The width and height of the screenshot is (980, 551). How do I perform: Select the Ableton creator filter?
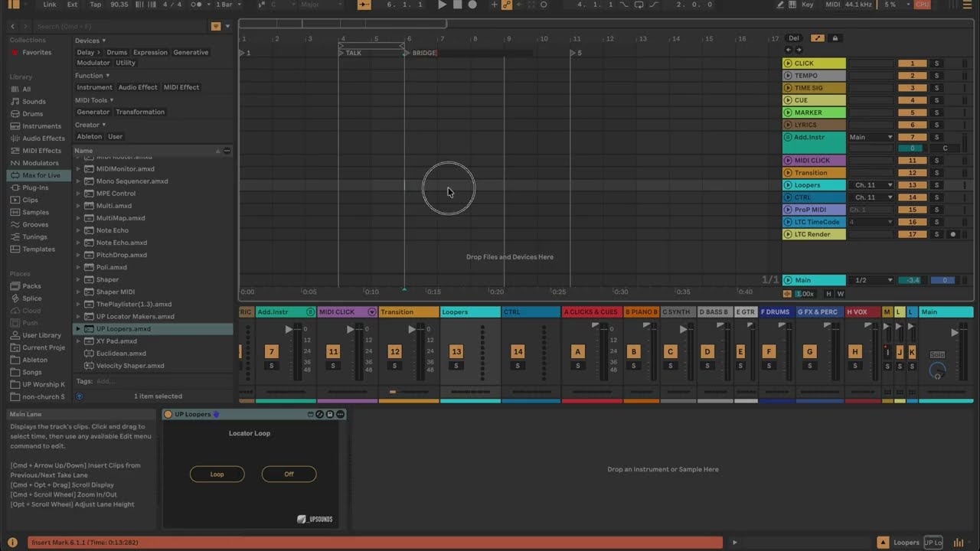pos(89,136)
